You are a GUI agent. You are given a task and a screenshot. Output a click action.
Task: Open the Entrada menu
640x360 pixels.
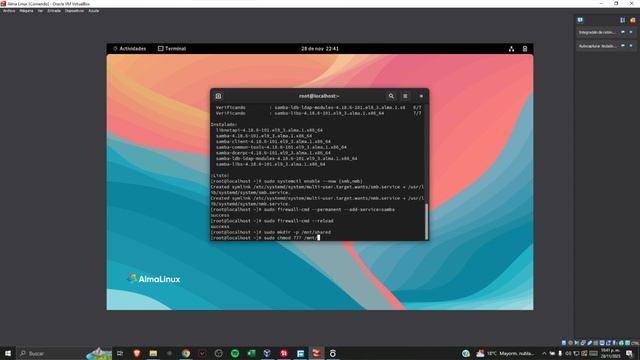click(x=54, y=11)
